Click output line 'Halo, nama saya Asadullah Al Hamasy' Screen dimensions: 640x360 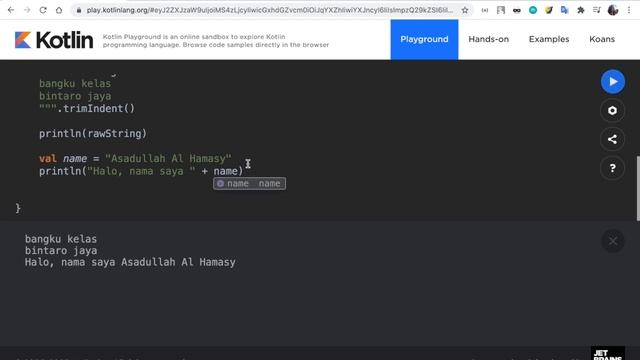130,262
